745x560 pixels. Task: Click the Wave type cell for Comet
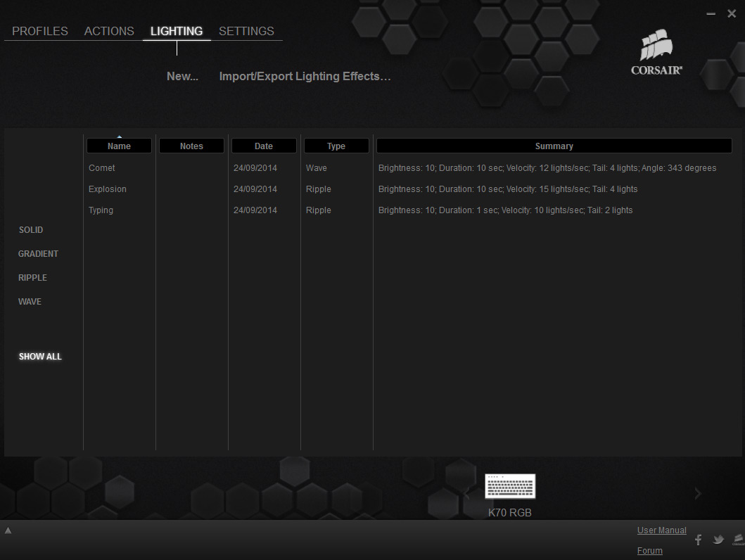click(317, 168)
